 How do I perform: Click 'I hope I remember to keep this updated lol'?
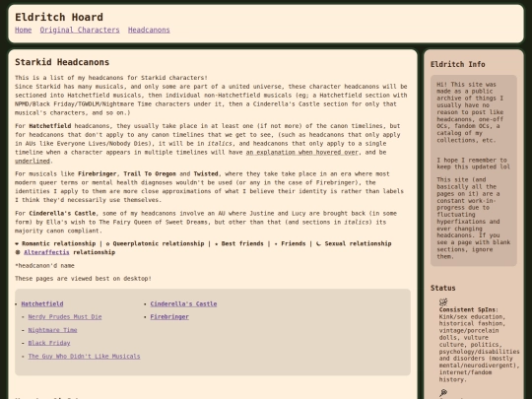pyautogui.click(x=473, y=164)
